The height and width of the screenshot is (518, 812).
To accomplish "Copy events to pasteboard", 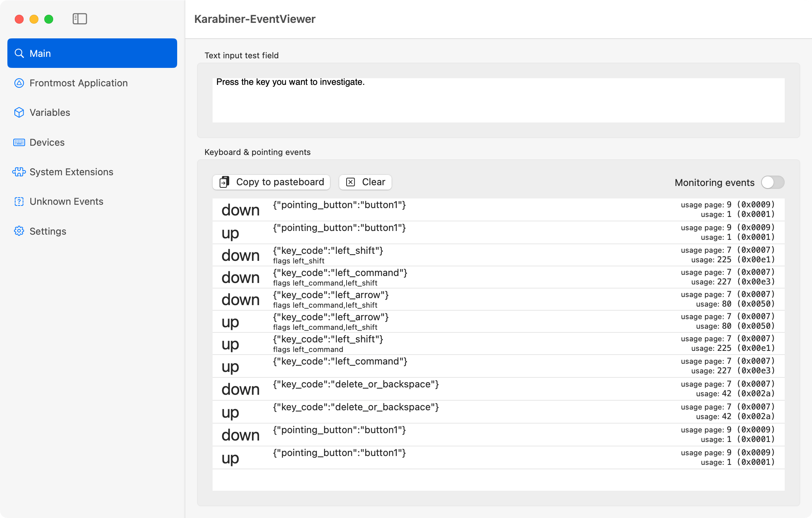I will 271,182.
